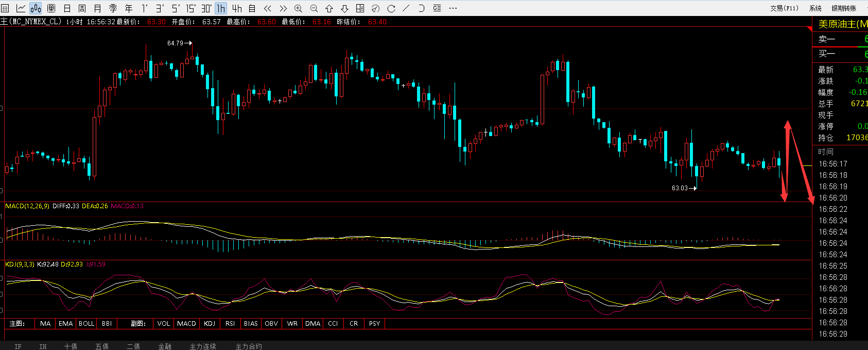Image resolution: width=868 pixels, height=350 pixels.
Task: Apply the BOLL main chart indicator
Action: [86, 324]
